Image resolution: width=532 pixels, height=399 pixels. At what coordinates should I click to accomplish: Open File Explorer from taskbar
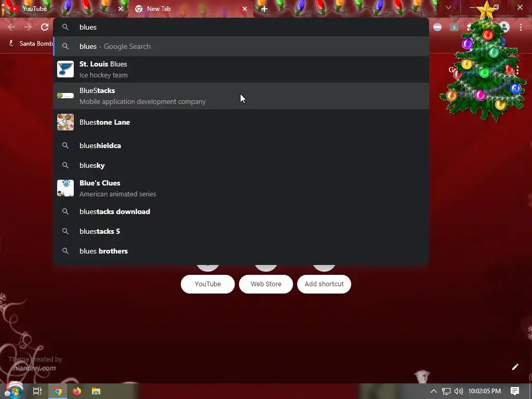coord(96,391)
